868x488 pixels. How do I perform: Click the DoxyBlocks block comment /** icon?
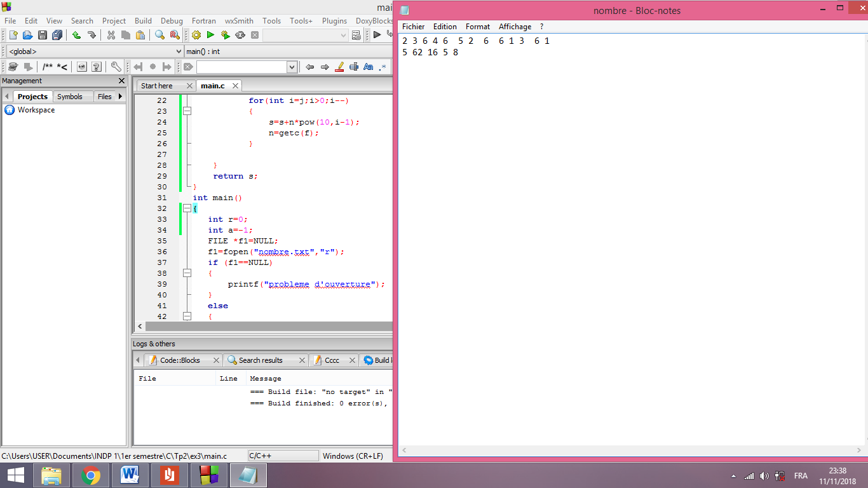(x=48, y=67)
